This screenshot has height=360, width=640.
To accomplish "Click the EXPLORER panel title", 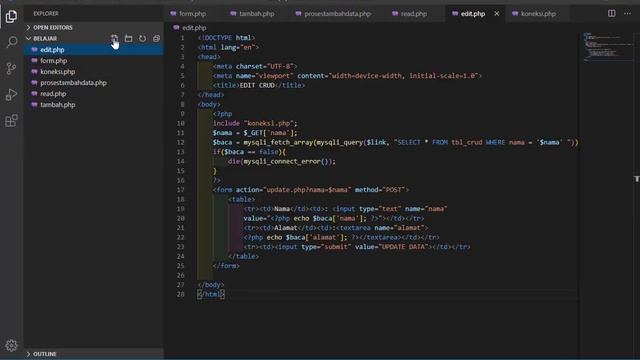I will coord(46,13).
